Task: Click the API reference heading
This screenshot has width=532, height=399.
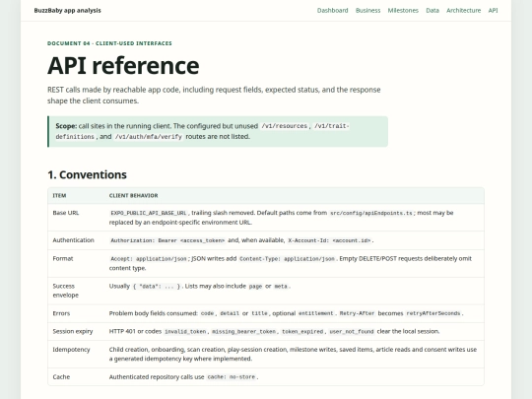Action: (x=123, y=65)
